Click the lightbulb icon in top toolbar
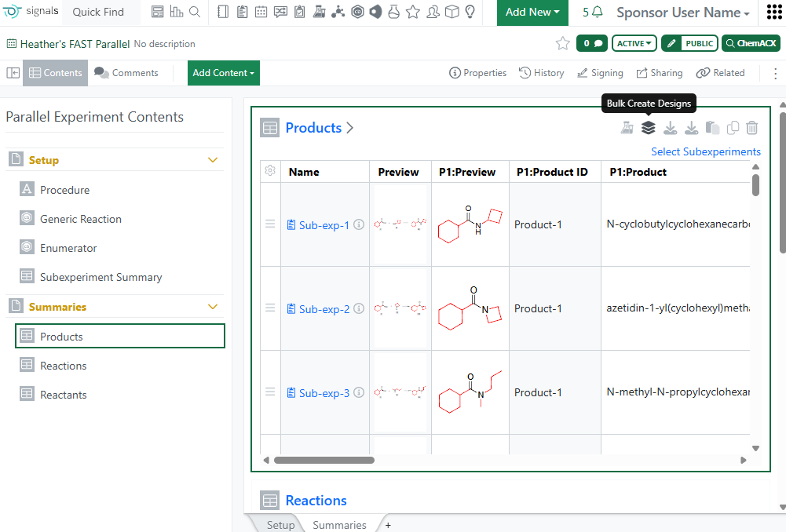The height and width of the screenshot is (532, 786). click(470, 13)
